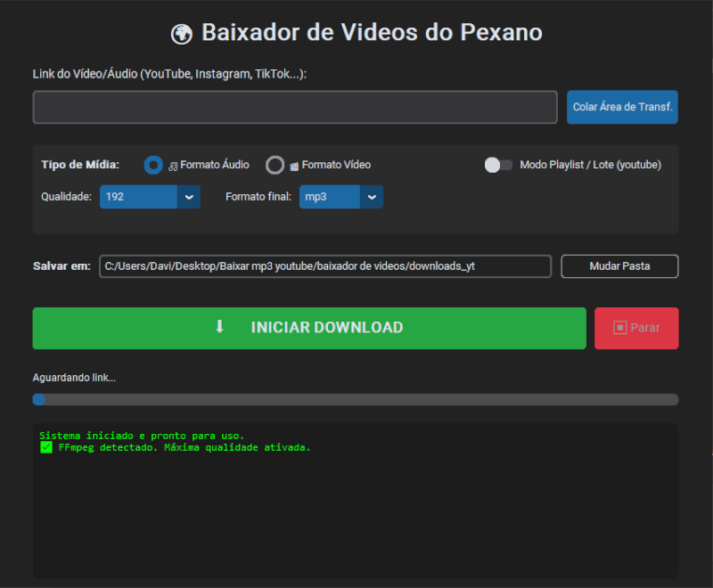The image size is (713, 588).
Task: Open the Qualidade dropdown showing 192
Action: point(150,197)
